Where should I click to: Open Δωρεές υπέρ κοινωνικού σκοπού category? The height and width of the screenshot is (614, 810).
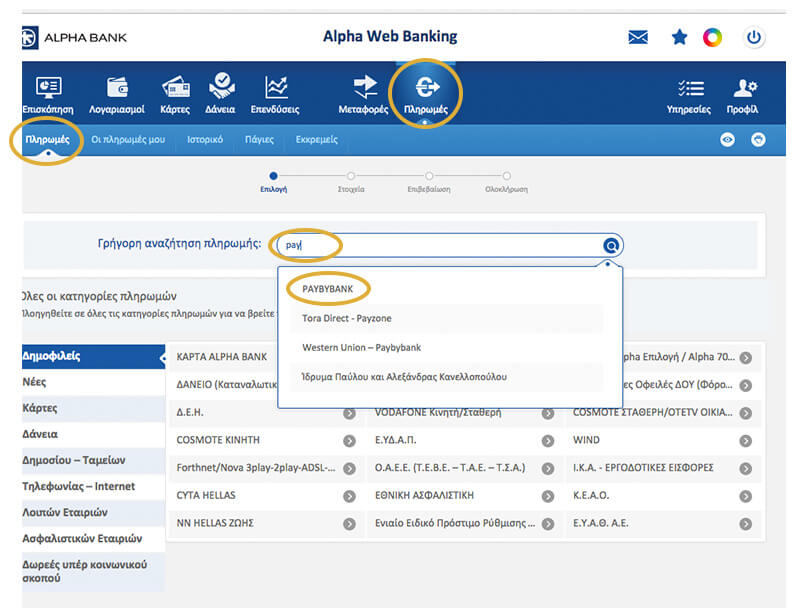93,572
